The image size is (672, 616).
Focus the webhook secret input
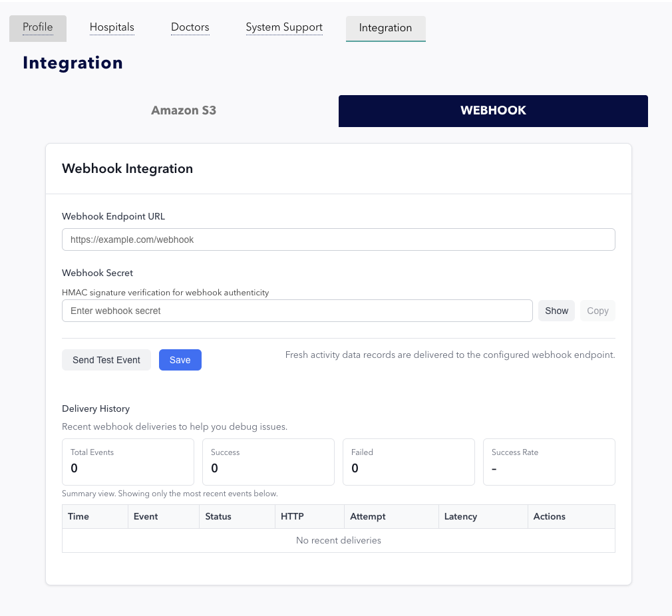(297, 311)
